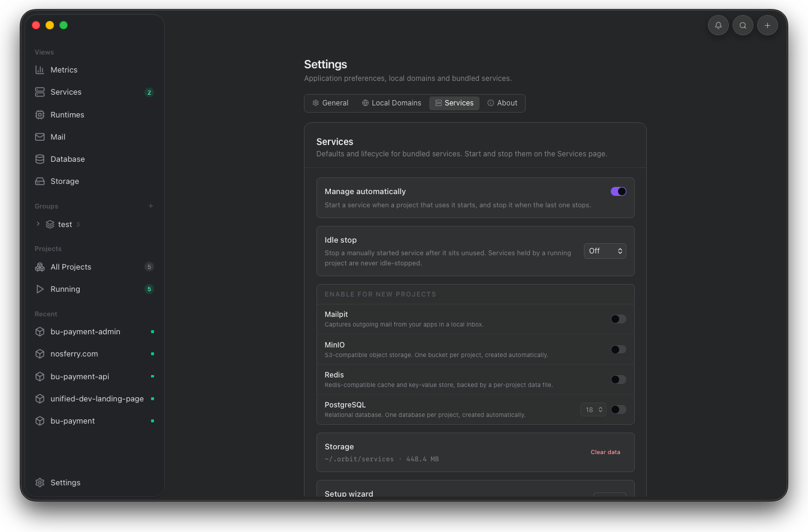Switch to the About tab
Viewport: 808px width, 532px height.
[502, 103]
